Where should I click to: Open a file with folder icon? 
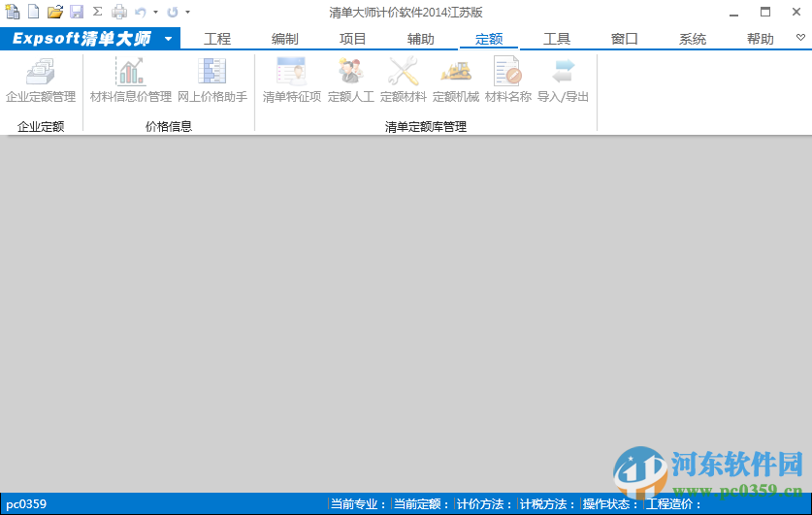pos(55,12)
